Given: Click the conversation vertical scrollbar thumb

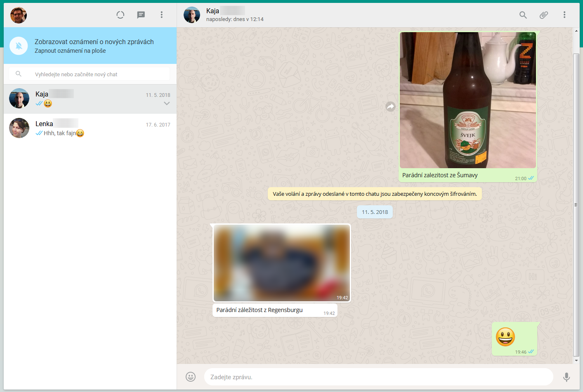Looking at the screenshot, I should [576, 205].
